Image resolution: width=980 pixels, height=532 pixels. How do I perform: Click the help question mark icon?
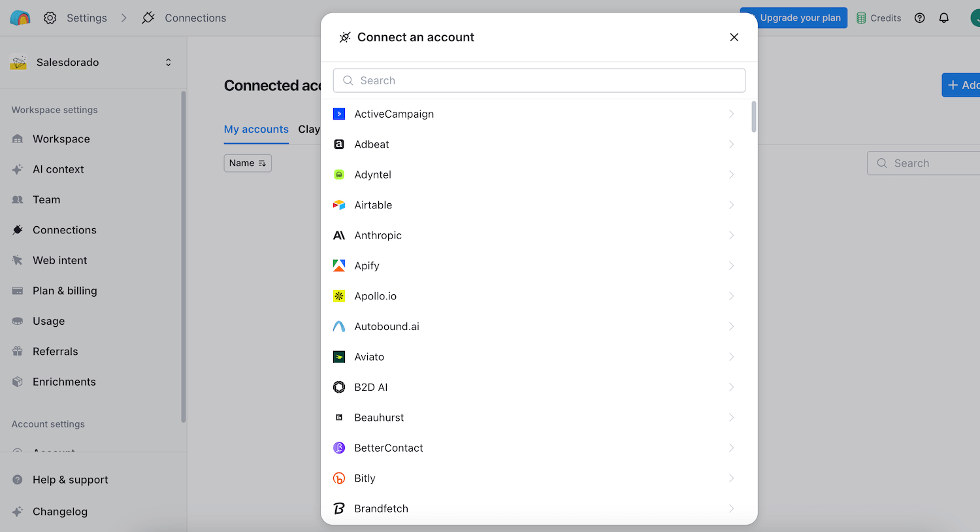(x=920, y=18)
